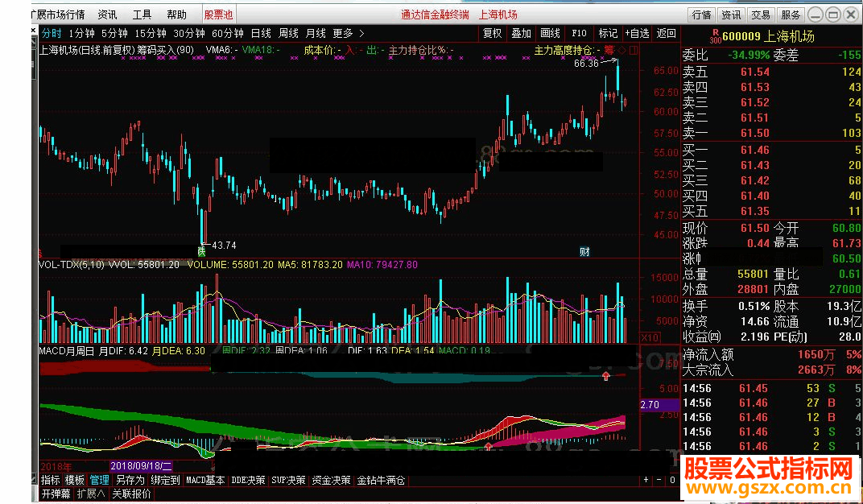Viewport: 863px width, 504px height.
Task: Click the 筹 chip distribution icon
Action: (608, 50)
